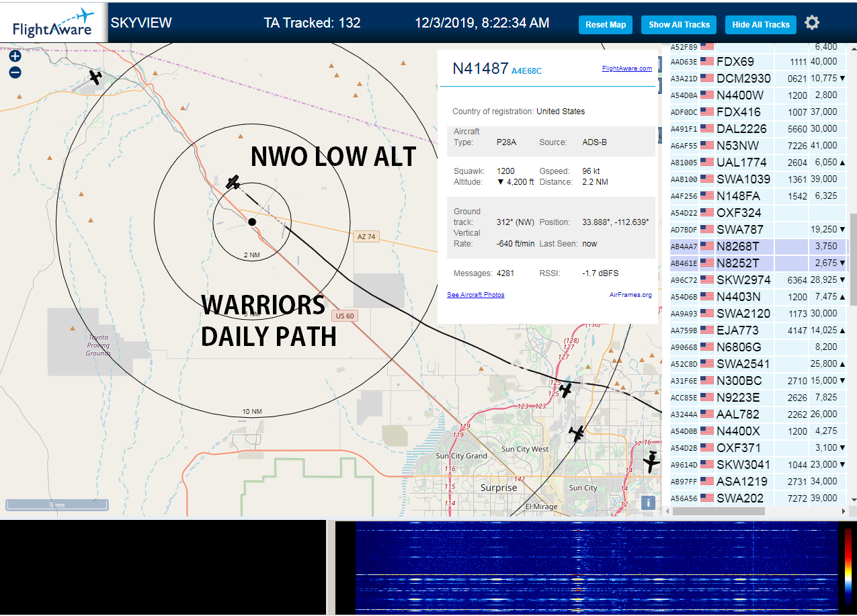Hide all aircraft tracks
Viewport: 857px width, 616px height.
pyautogui.click(x=761, y=25)
